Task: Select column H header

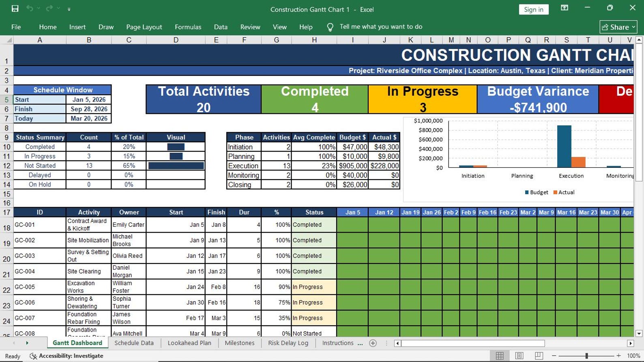Action: click(314, 40)
